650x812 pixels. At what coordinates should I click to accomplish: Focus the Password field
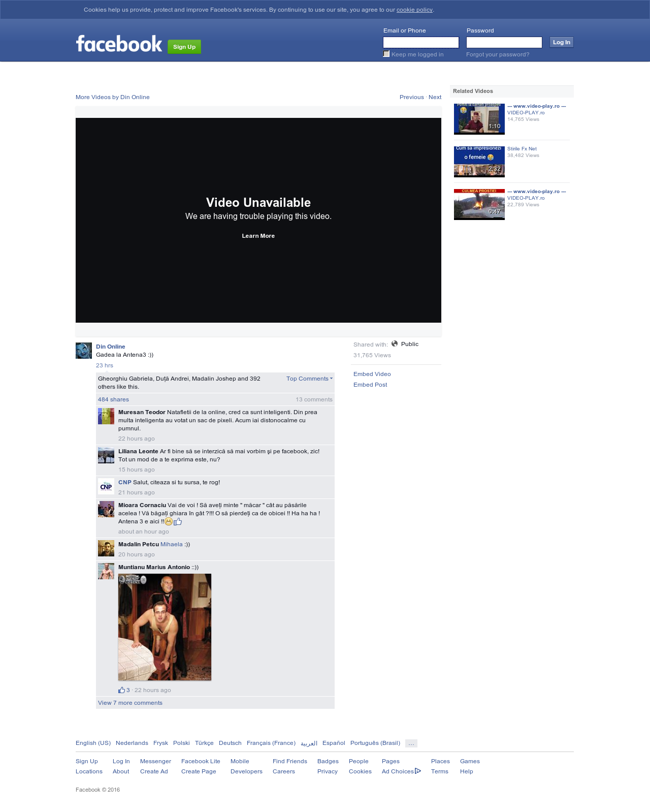click(504, 42)
